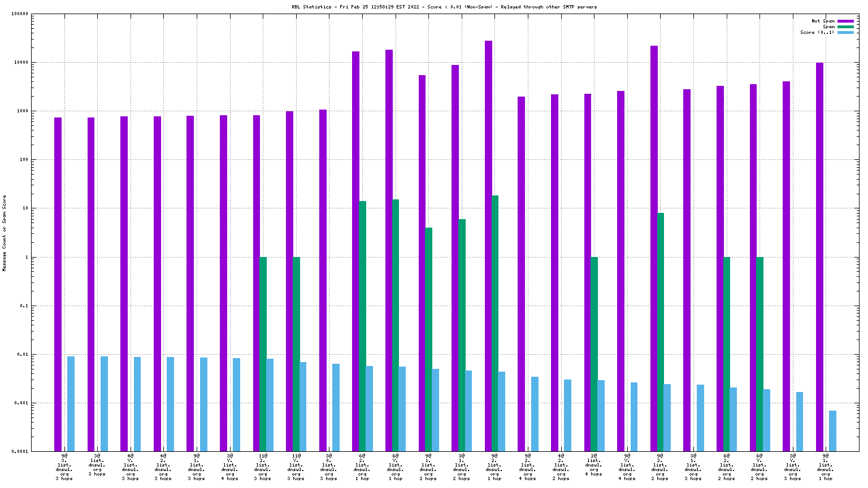Click the 0.0001 tick label on y-axis
The width and height of the screenshot is (868, 488).
click(x=19, y=452)
